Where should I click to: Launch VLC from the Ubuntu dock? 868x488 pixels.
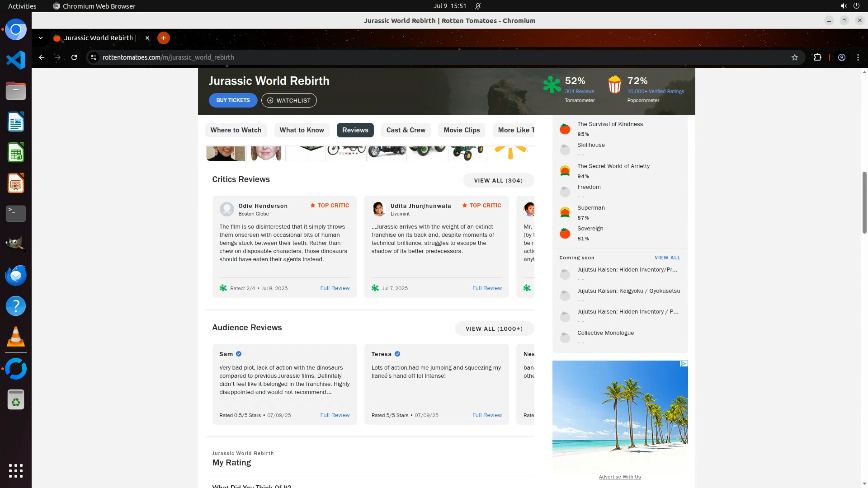(16, 337)
